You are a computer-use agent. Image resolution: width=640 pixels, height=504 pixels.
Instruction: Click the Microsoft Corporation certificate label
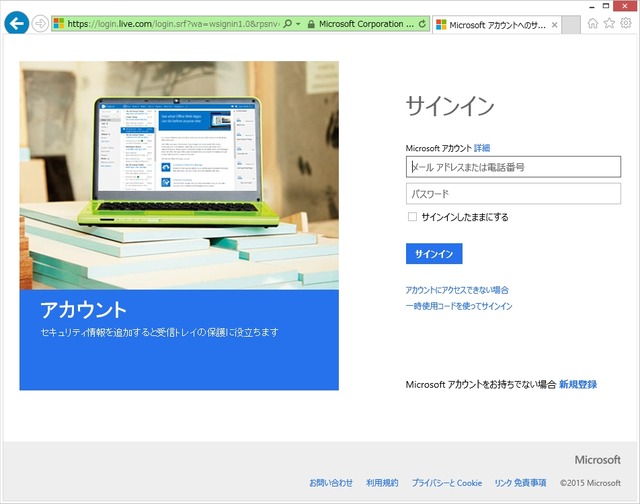point(366,24)
